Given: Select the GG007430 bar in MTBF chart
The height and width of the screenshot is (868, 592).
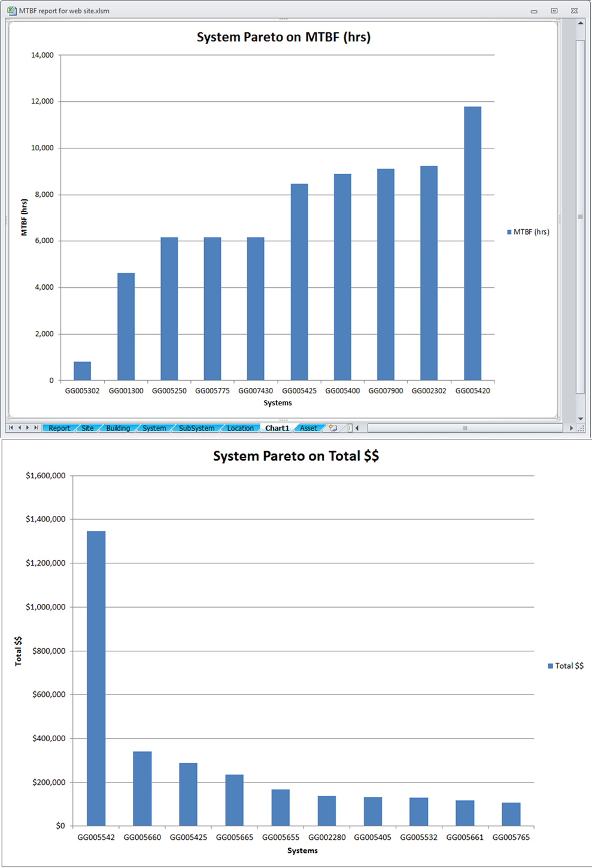Looking at the screenshot, I should point(256,309).
